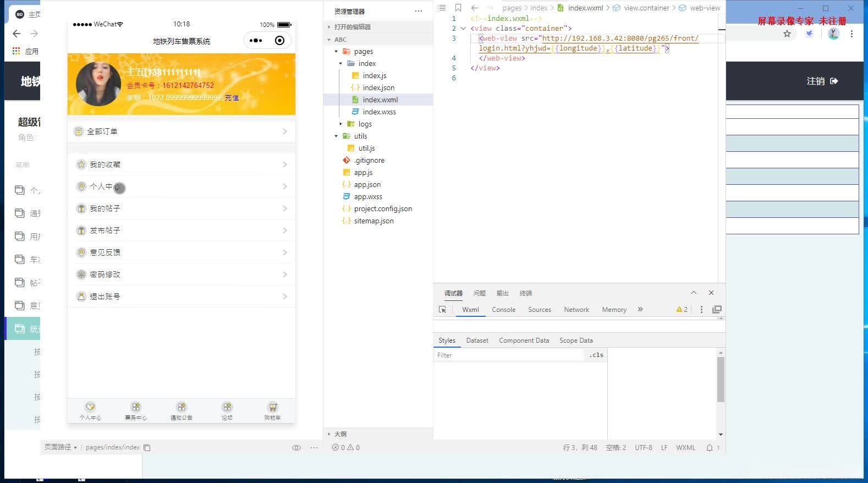Image resolution: width=868 pixels, height=483 pixels.
Task: Click the mini program capsule menu dots
Action: click(256, 41)
